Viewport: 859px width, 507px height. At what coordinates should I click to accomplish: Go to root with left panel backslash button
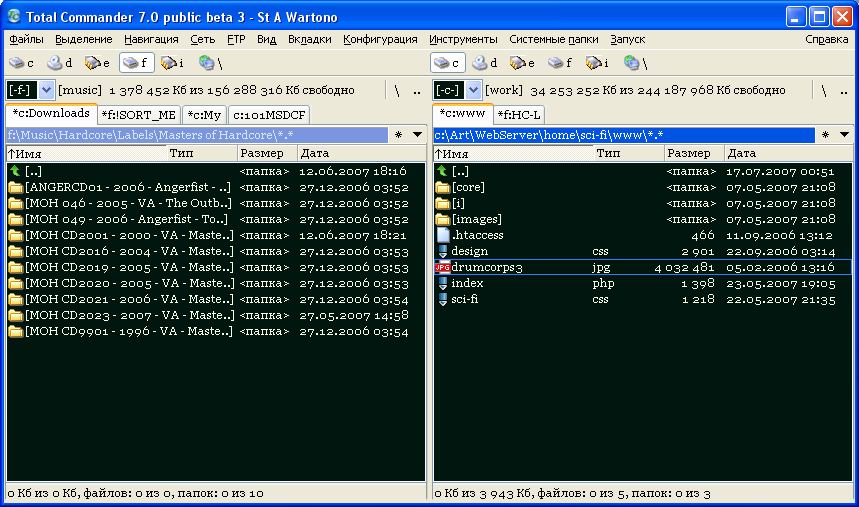point(397,91)
